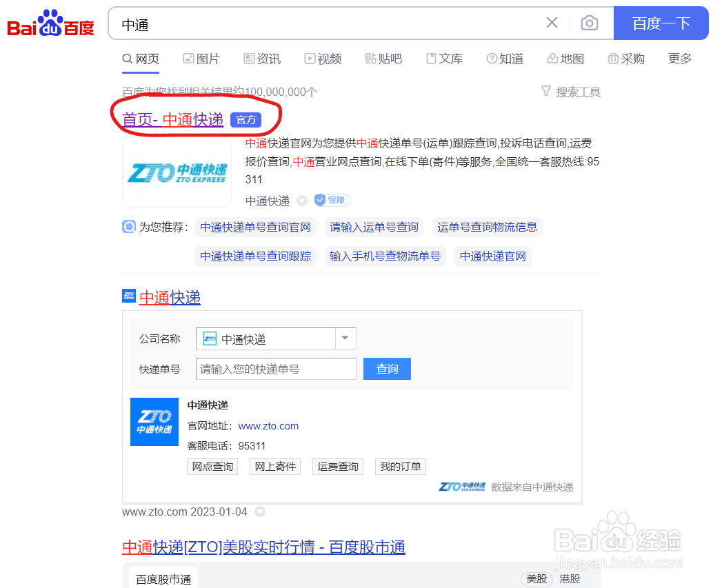Click the blue 查询 button
722x588 pixels.
(387, 369)
